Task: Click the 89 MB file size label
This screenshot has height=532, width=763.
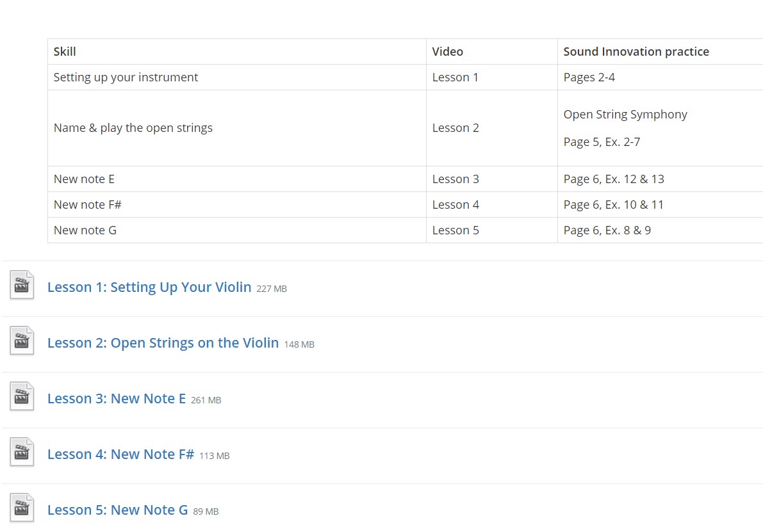Action: (x=206, y=512)
